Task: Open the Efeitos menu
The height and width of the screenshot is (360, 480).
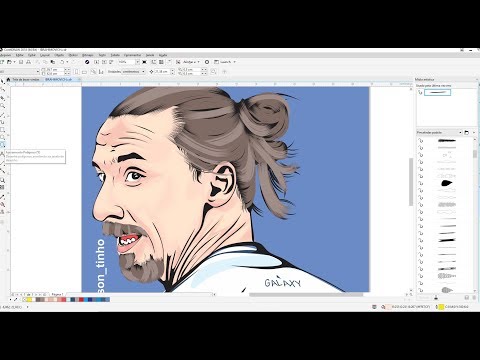Action: [73, 55]
